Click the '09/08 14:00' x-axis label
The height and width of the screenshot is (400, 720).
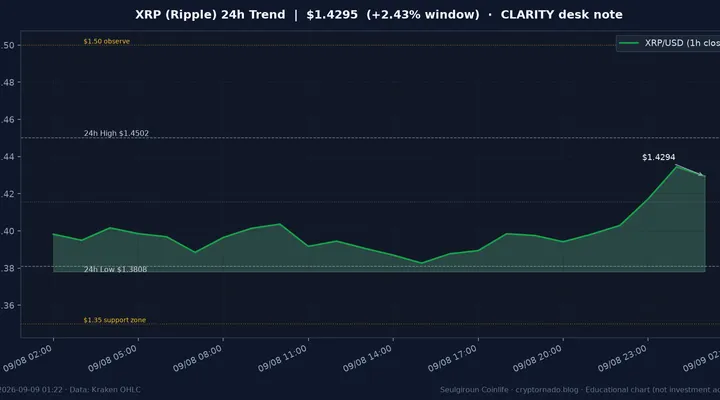click(x=367, y=358)
